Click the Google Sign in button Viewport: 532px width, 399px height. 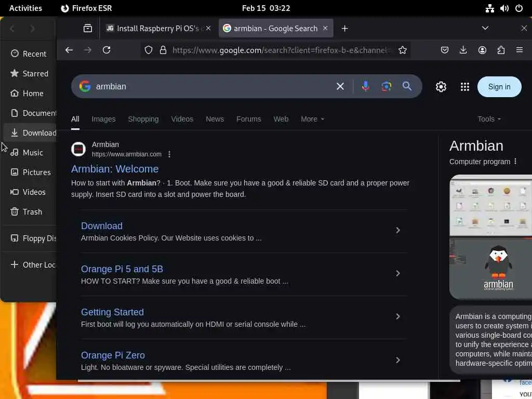click(x=499, y=87)
